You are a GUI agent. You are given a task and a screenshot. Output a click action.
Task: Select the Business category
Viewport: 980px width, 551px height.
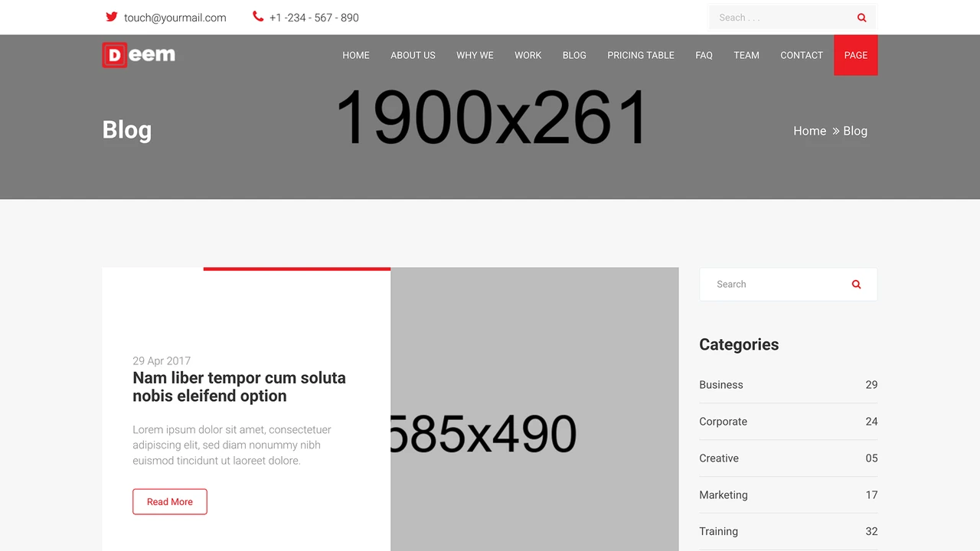(x=721, y=385)
